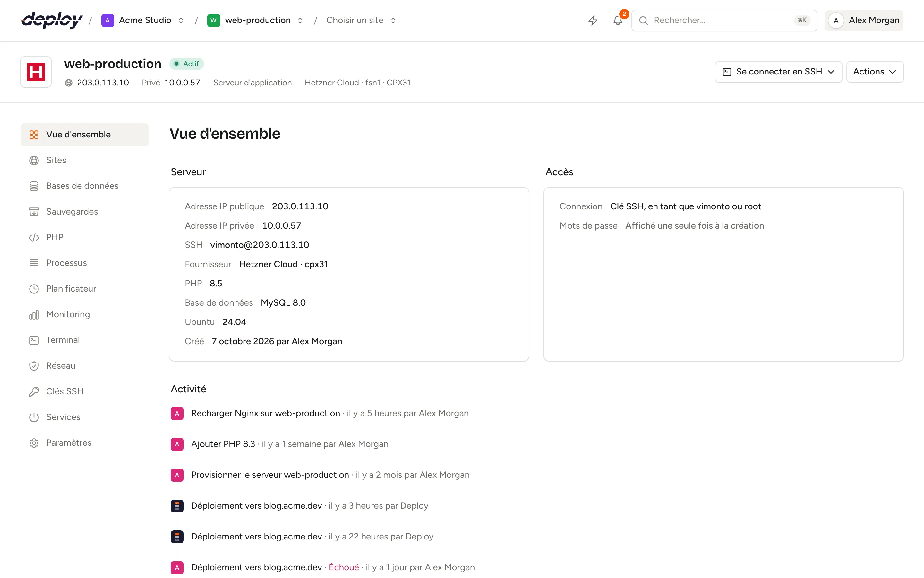Click the Acme Studio avatar icon
This screenshot has height=578, width=924.
tap(108, 20)
